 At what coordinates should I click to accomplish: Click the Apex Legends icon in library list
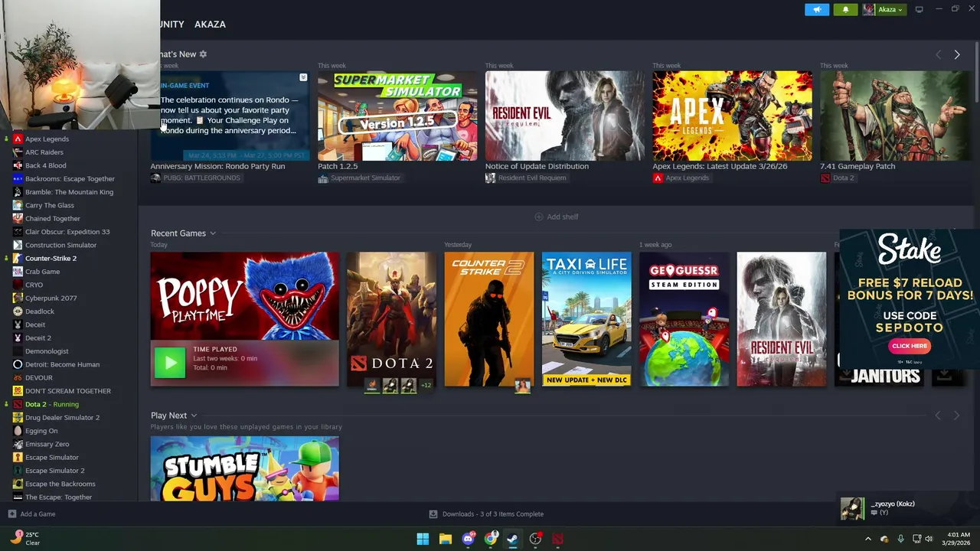(18, 139)
